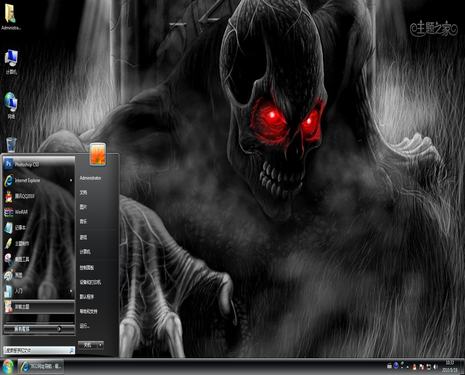
Task: Click the user account picture thumbnail
Action: (98, 154)
